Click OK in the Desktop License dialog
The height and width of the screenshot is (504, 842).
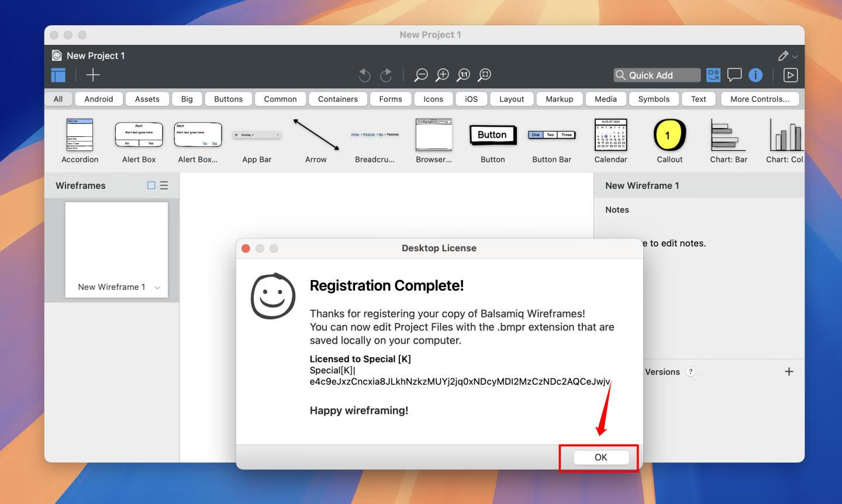point(601,457)
